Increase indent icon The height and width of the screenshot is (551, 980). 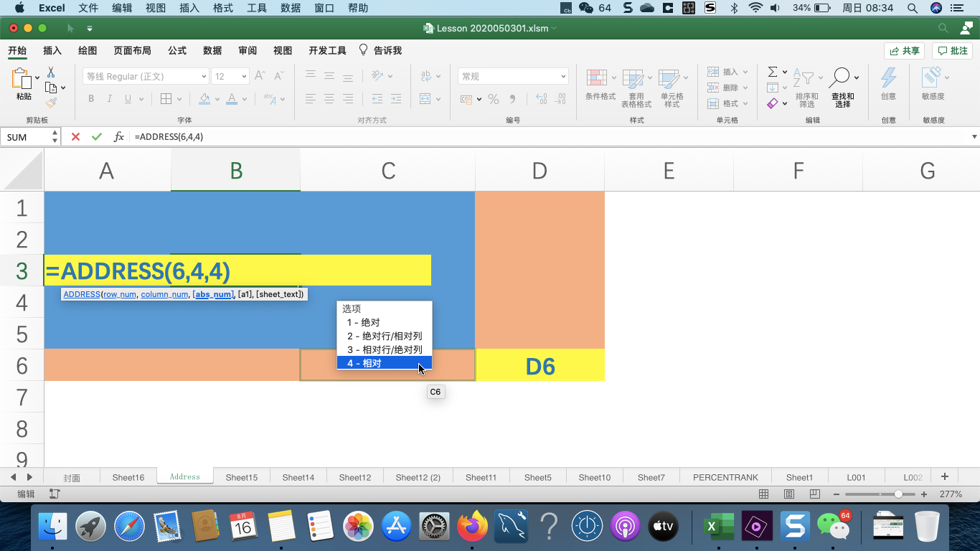click(397, 99)
